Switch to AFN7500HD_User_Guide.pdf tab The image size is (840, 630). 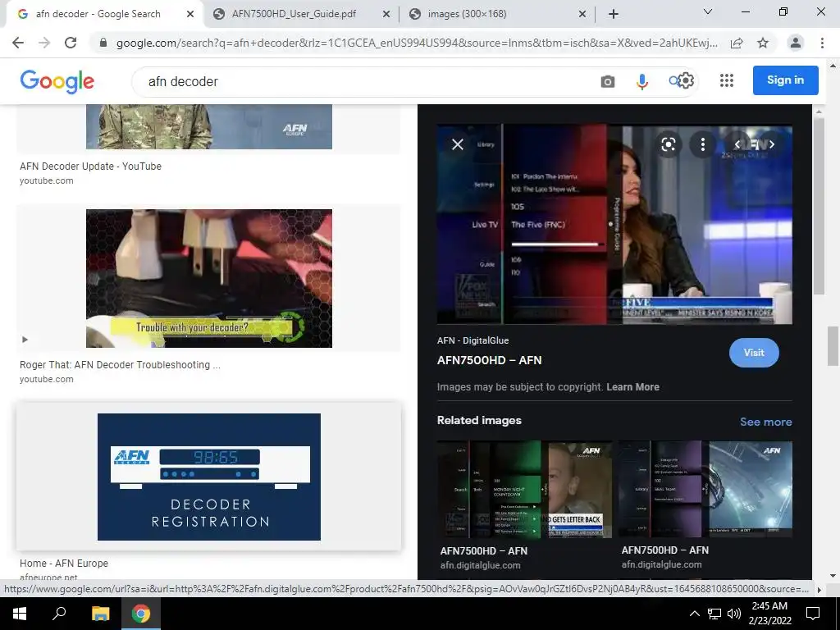point(294,14)
